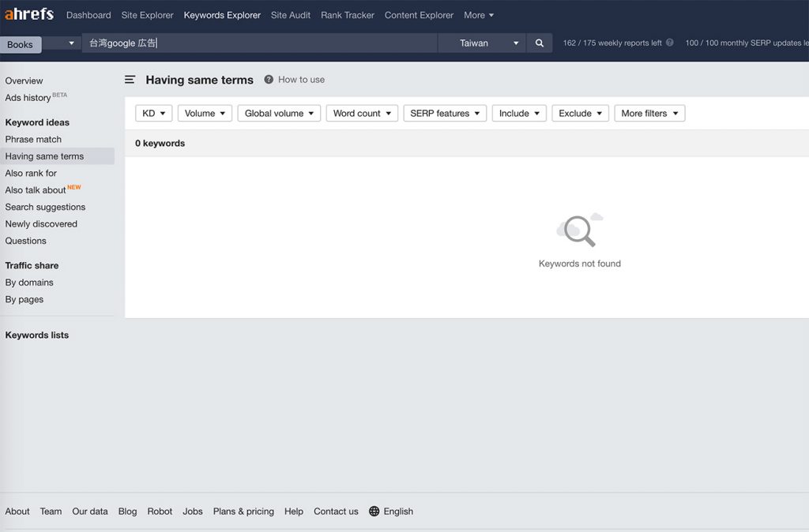This screenshot has width=809, height=532.
Task: Expand the More navigation menu
Action: [479, 15]
